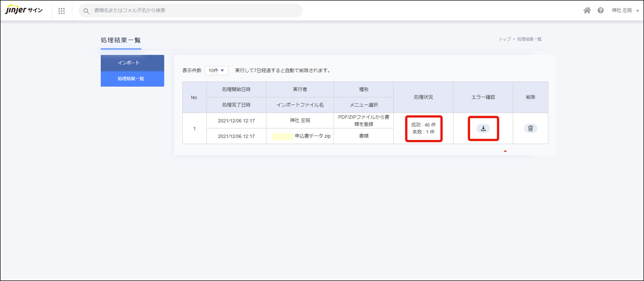Select 処理結果一覧 in the side menu
This screenshot has height=281, width=644.
point(132,79)
